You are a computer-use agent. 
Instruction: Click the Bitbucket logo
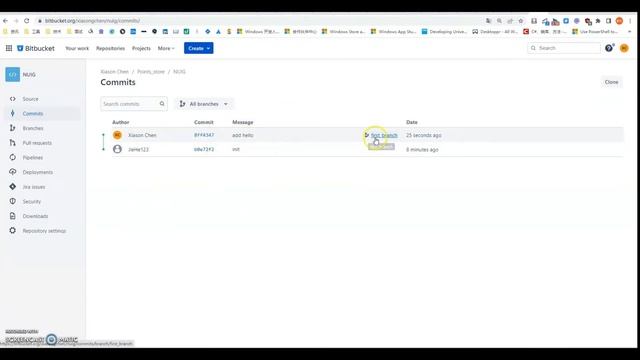[x=36, y=48]
